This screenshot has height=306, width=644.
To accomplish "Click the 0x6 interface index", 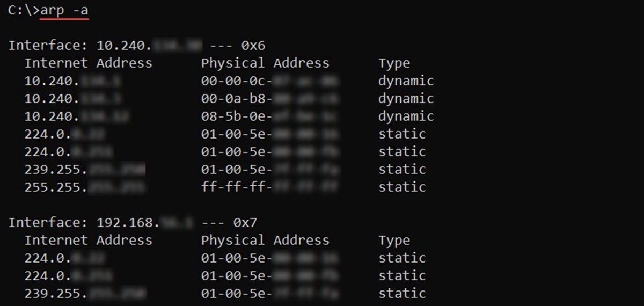I will pyautogui.click(x=249, y=45).
